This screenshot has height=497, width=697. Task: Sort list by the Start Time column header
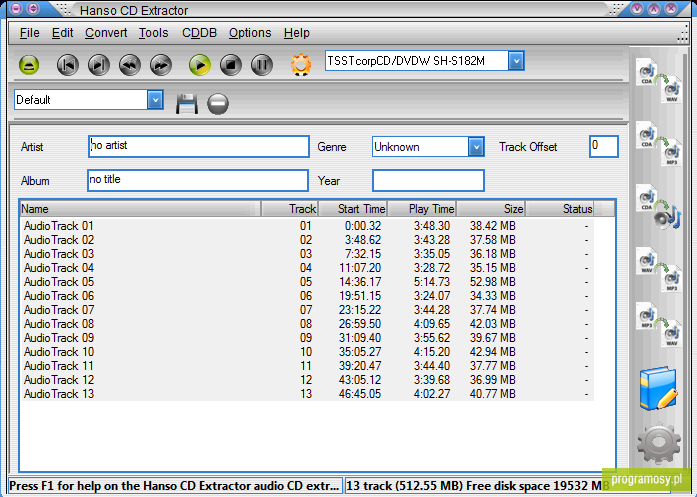[353, 208]
